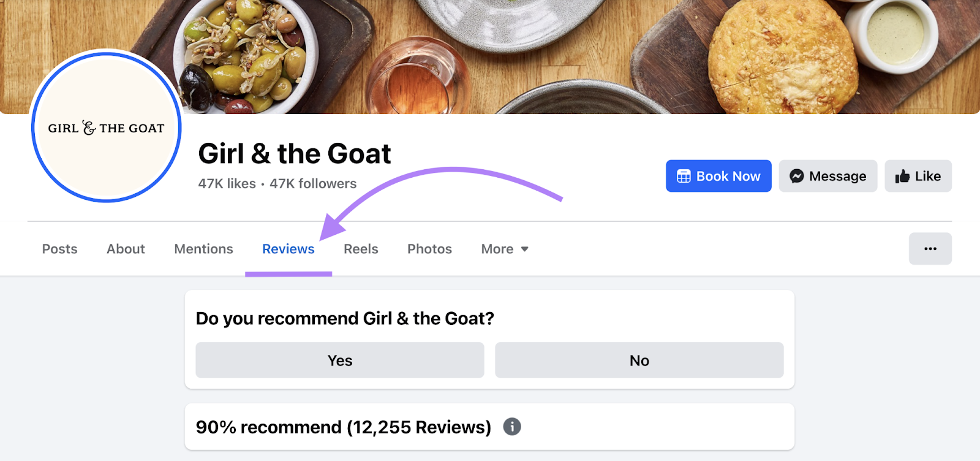Open the About tab
This screenshot has width=980, height=461.
tap(126, 249)
